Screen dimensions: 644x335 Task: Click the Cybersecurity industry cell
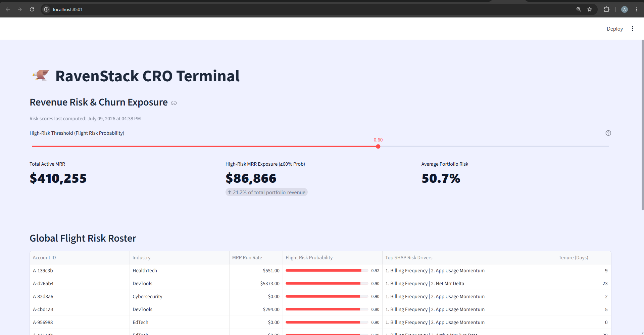[180, 297]
